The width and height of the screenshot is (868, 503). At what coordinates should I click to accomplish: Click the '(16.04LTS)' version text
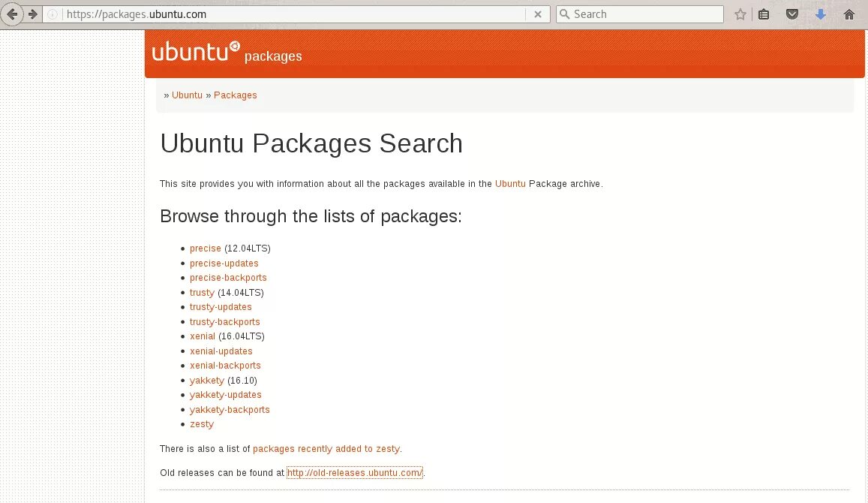tap(242, 336)
